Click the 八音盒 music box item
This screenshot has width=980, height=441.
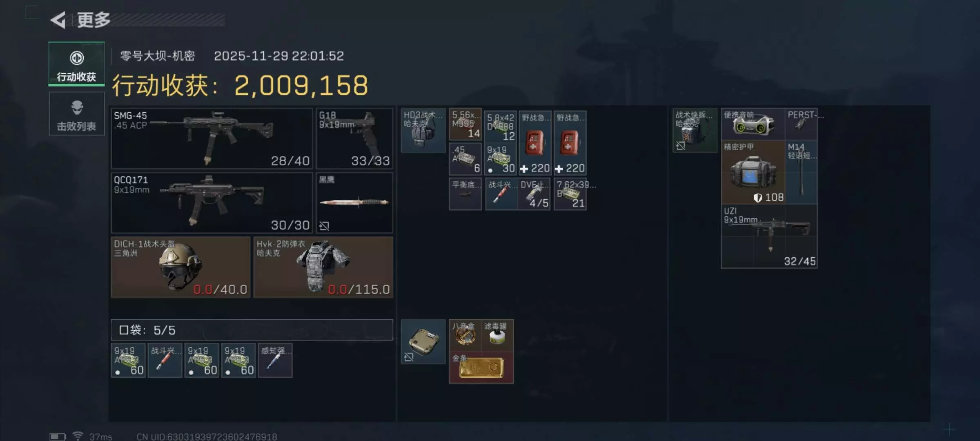coord(465,335)
